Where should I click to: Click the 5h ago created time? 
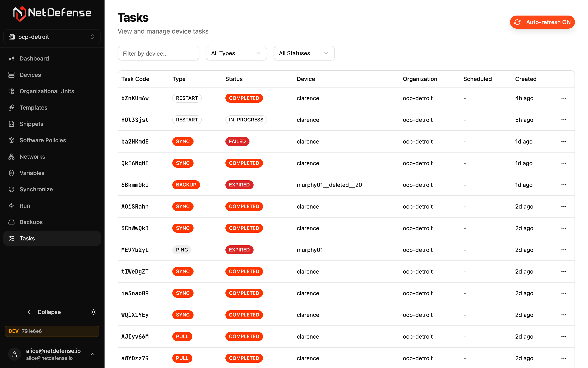click(x=524, y=120)
